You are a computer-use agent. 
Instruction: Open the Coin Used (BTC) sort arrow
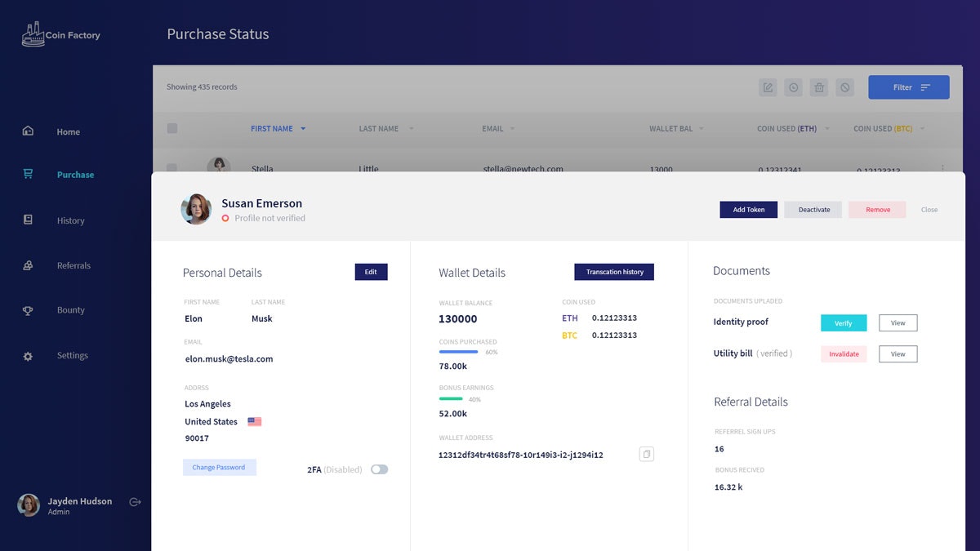924,129
